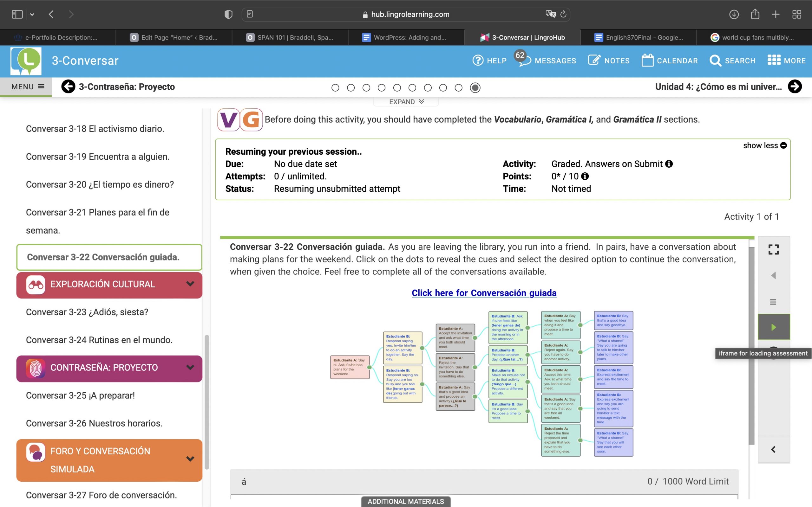Click the EXPAND dropdown bar
This screenshot has height=507, width=812.
click(x=406, y=102)
